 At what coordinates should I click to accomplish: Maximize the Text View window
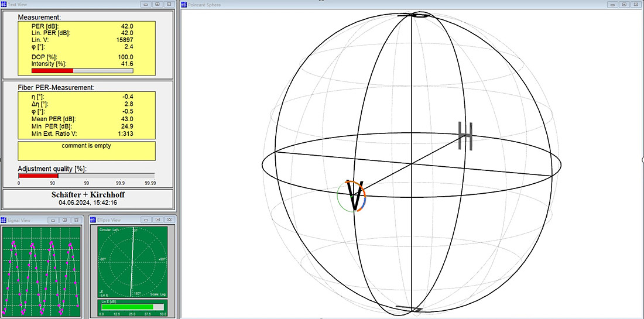pyautogui.click(x=157, y=4)
